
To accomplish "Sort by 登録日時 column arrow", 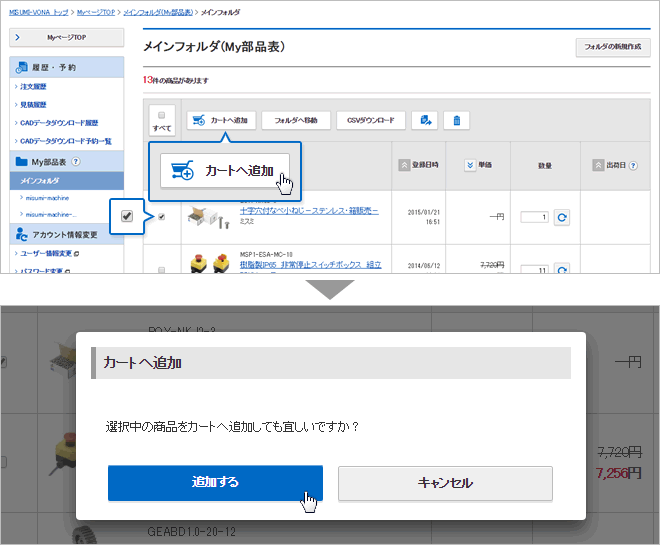I will pyautogui.click(x=404, y=165).
